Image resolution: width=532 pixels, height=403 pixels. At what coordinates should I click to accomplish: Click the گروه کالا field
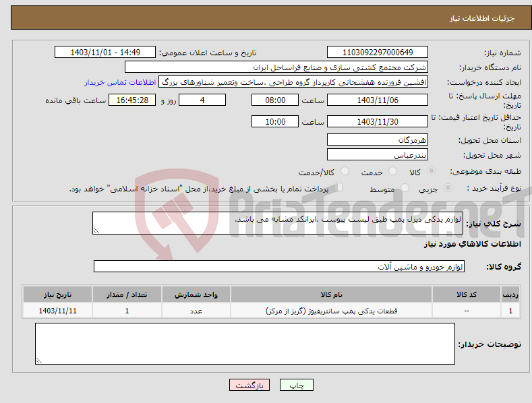pyautogui.click(x=279, y=267)
